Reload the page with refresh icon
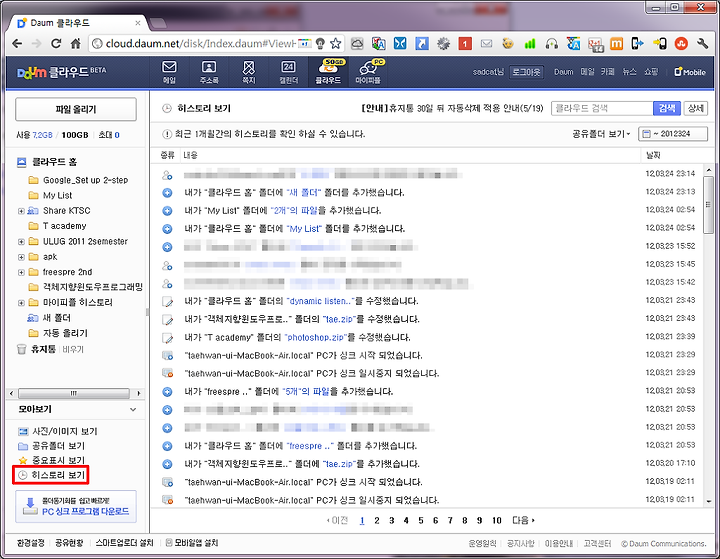This screenshot has height=559, width=720. [56, 44]
